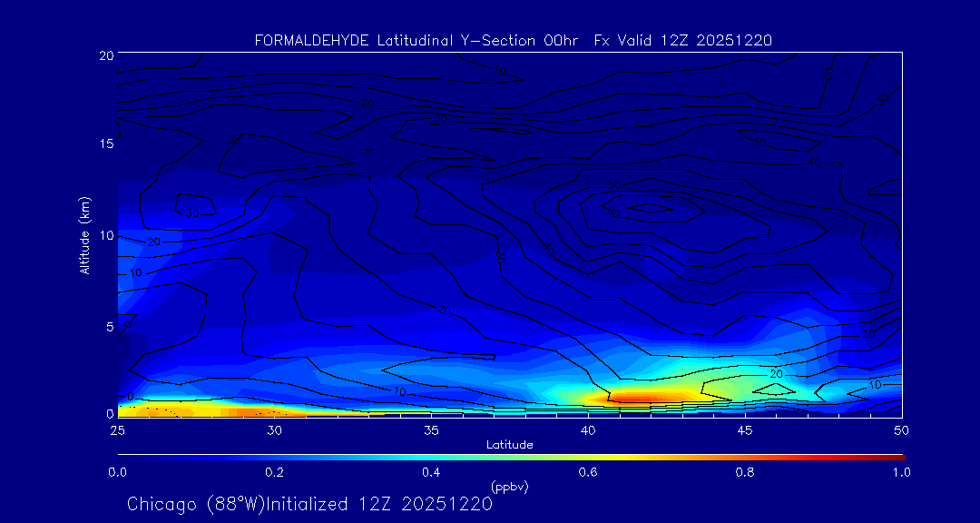Click the 'Chicago (88°W)Initialized 12Z 20251220' caption
980x523 pixels.
310,504
